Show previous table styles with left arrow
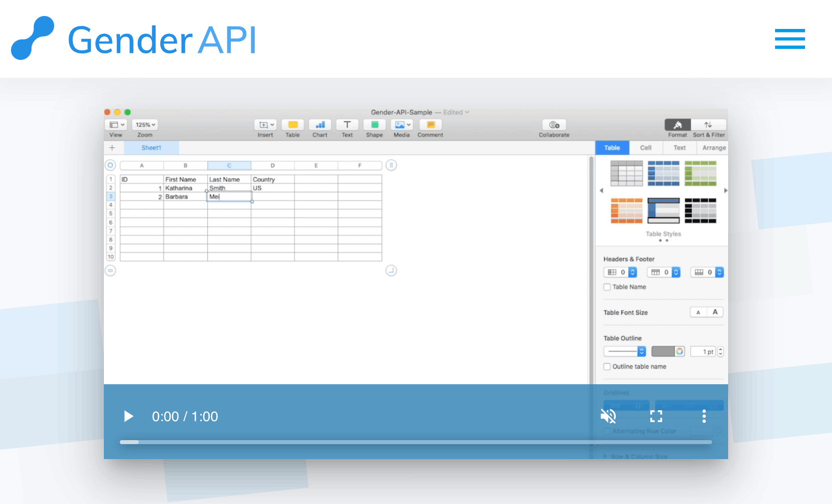This screenshot has height=504, width=832. [601, 191]
